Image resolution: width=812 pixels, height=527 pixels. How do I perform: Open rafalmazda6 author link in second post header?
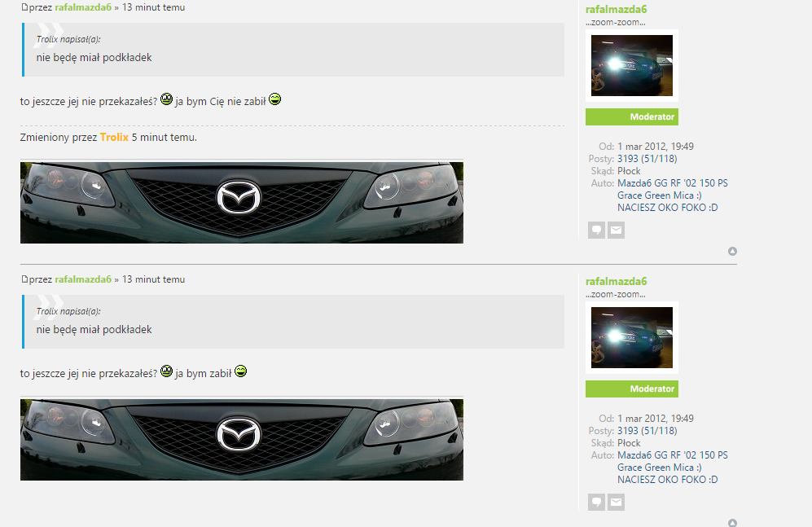(x=83, y=279)
